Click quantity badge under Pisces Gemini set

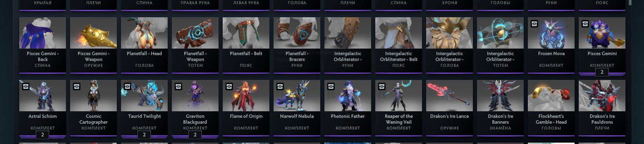[602, 72]
